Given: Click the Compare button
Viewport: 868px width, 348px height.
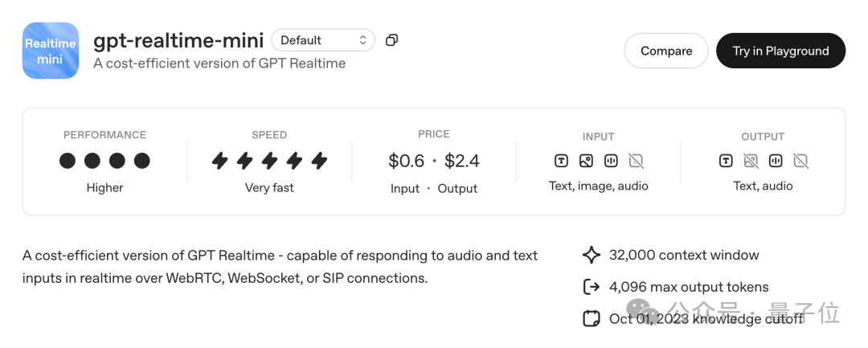Looking at the screenshot, I should coord(665,51).
